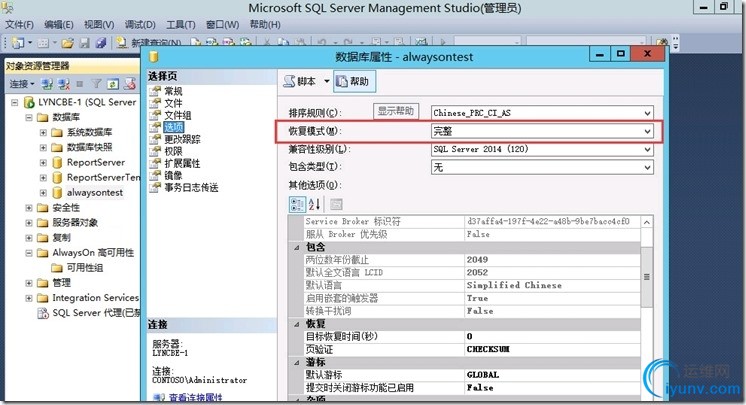Expand the Integration Services node
Screen dimensions: 746x405
click(29, 298)
